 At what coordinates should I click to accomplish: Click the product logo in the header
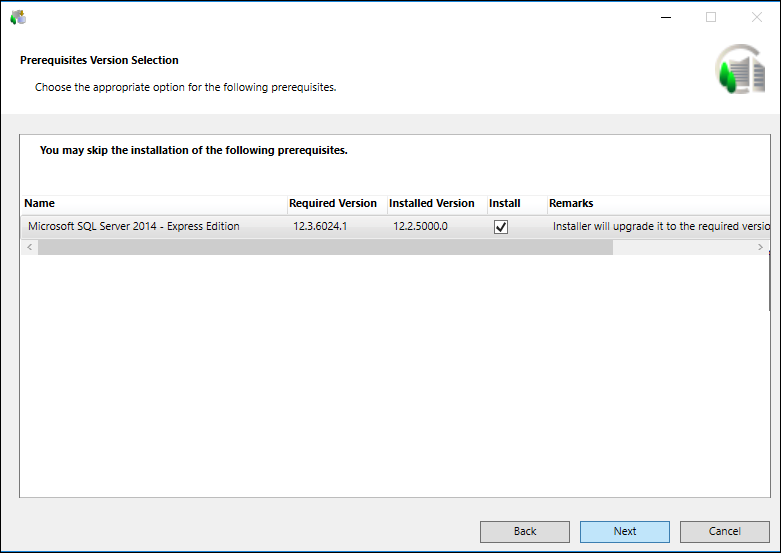739,70
